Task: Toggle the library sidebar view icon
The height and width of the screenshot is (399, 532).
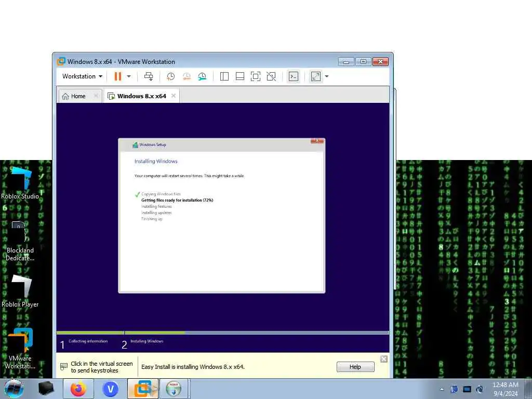Action: (224, 76)
